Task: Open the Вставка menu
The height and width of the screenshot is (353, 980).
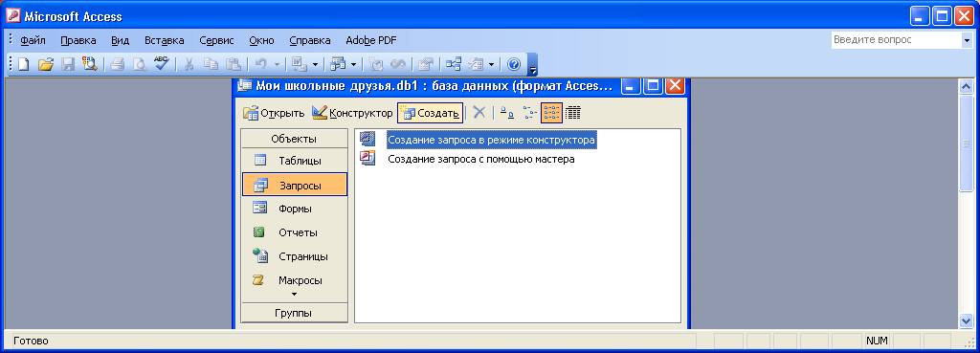Action: point(165,40)
